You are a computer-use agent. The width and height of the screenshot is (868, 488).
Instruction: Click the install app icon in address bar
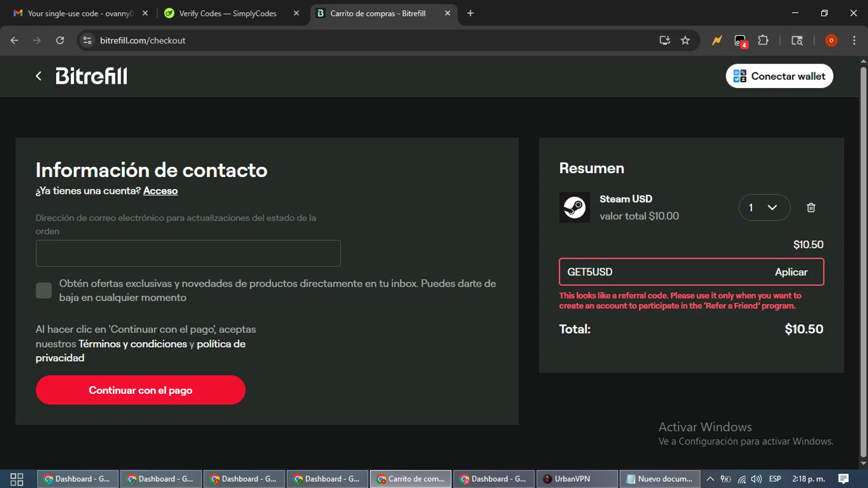(x=664, y=41)
